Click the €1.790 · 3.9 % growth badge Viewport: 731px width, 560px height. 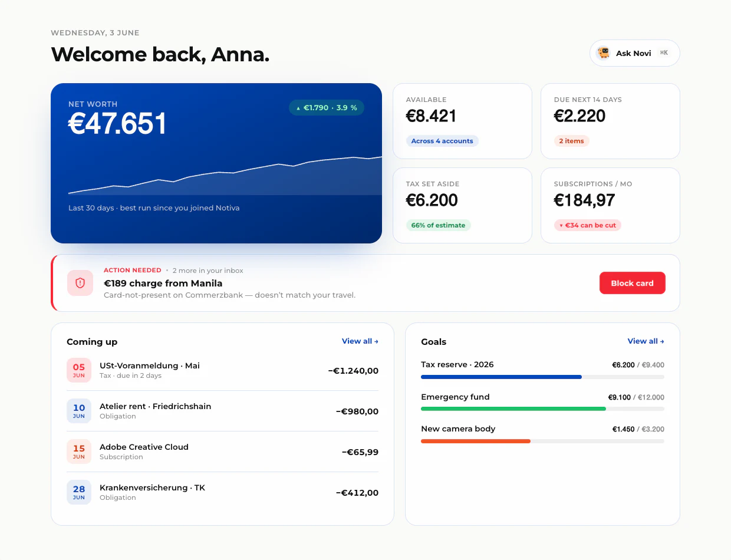tap(327, 108)
